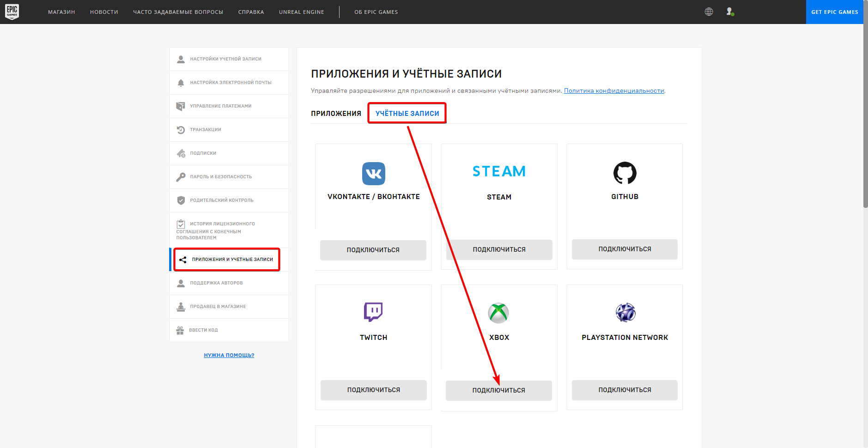868x448 pixels.
Task: Open the Политика конфиденциальности link
Action: pos(614,91)
